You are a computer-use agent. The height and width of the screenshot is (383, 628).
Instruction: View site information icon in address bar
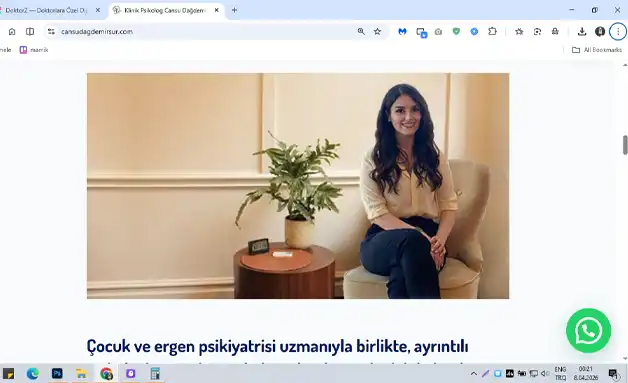coord(51,32)
